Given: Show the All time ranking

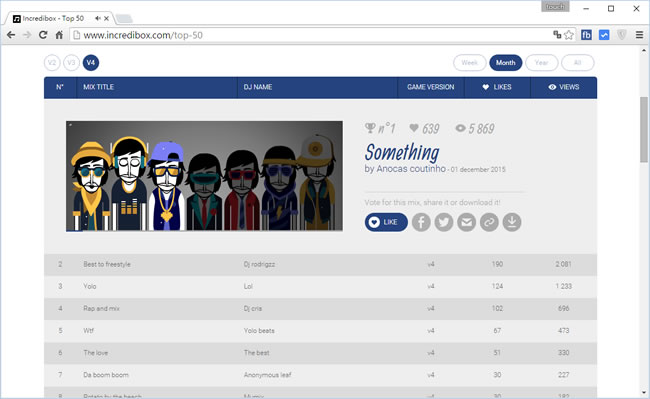Looking at the screenshot, I should [577, 63].
